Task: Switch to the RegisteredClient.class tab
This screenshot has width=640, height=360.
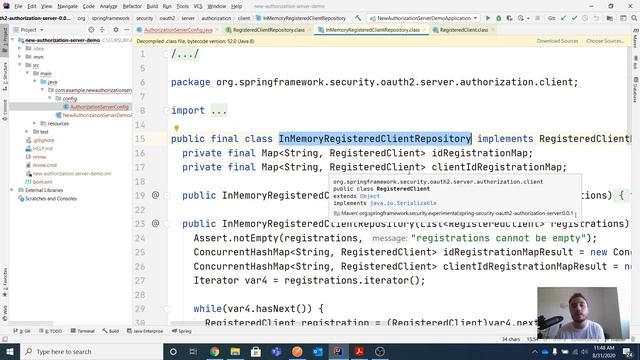Action: pyautogui.click(x=464, y=30)
